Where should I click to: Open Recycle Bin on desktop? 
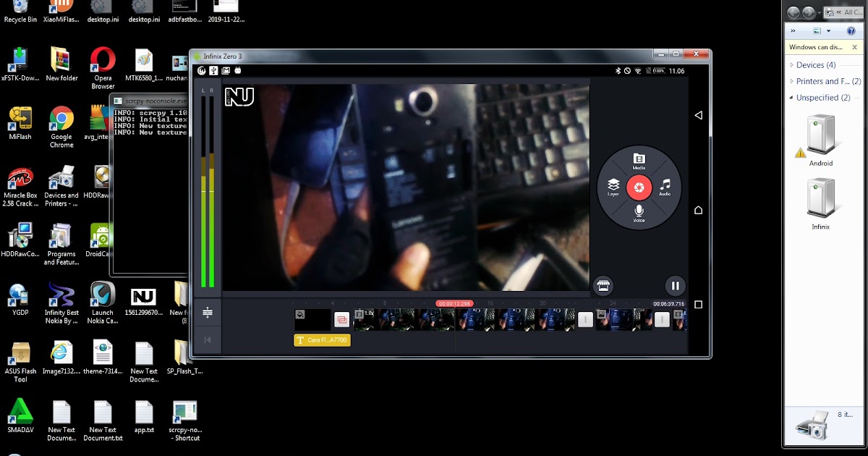(x=20, y=12)
